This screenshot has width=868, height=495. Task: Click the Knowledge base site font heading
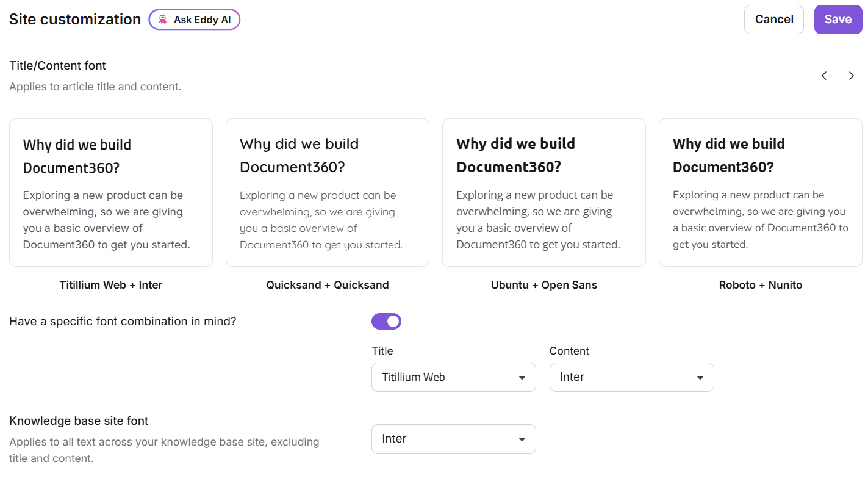click(x=79, y=421)
